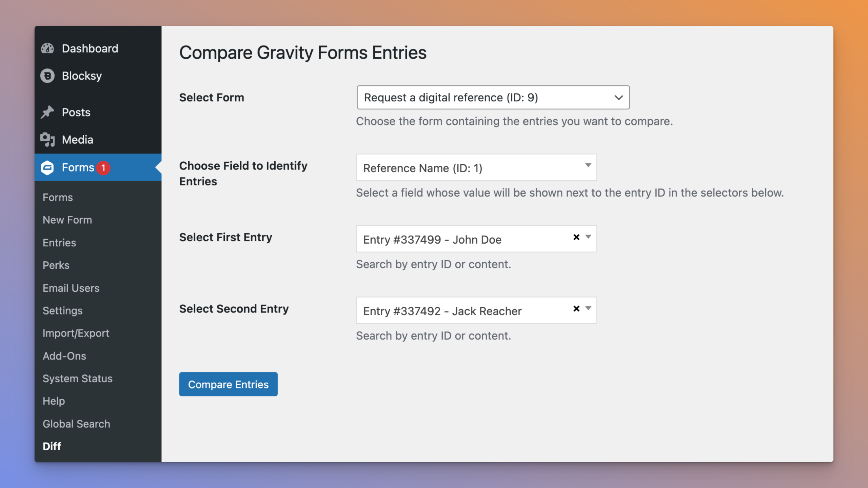Expand the first entry selector arrow

(x=588, y=237)
